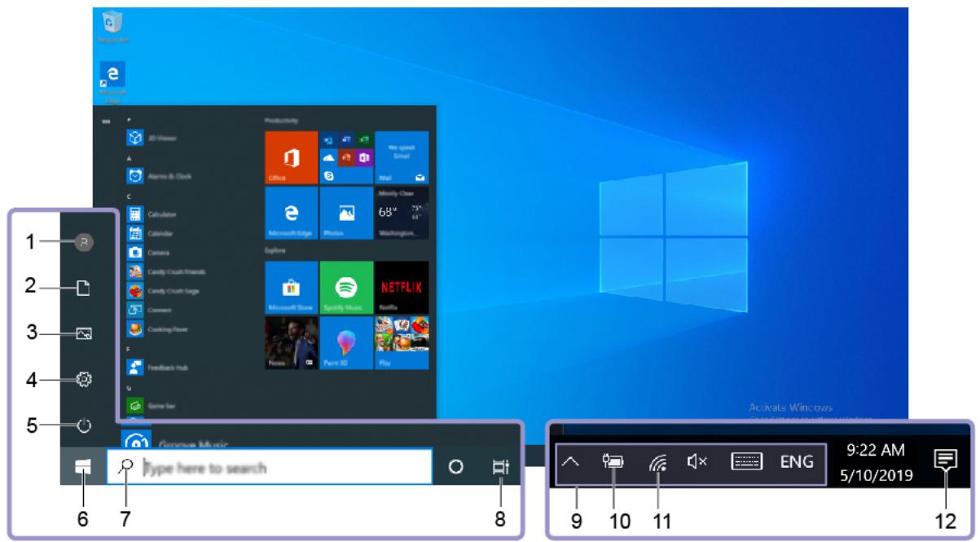Viewport: 980px width, 542px height.
Task: Launch Calculator from app list
Action: 151,214
